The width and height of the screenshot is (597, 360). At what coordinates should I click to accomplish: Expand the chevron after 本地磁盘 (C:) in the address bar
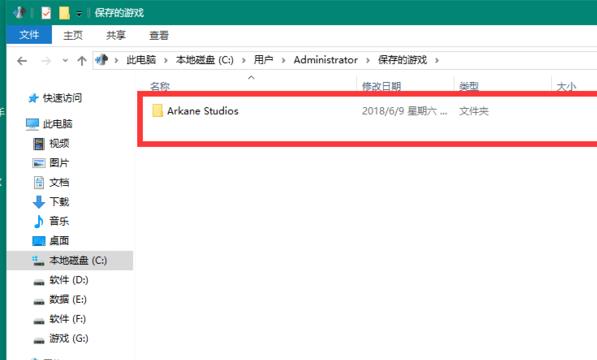tap(244, 60)
